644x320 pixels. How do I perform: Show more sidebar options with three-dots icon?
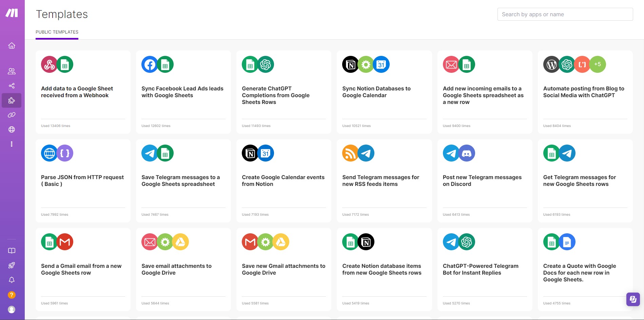click(x=12, y=144)
